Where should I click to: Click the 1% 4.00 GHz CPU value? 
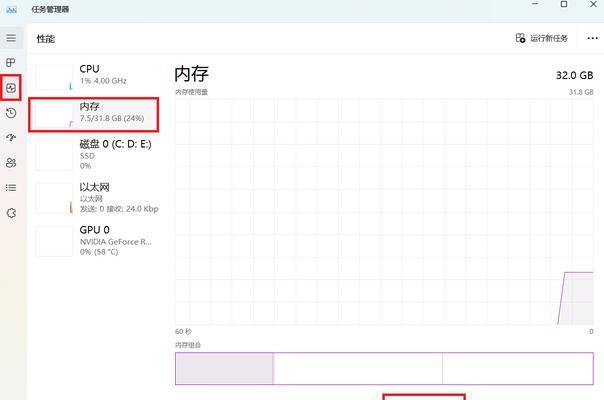[x=103, y=81]
